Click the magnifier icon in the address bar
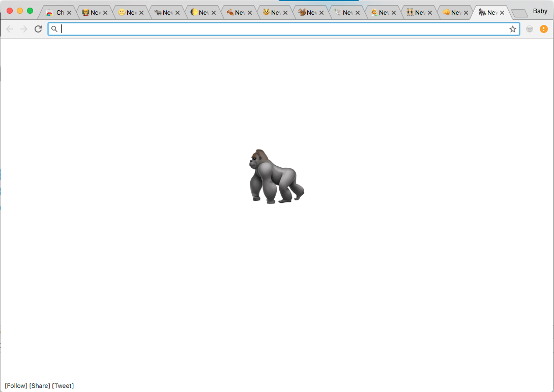Viewport: 554px width, 392px height. [x=54, y=29]
